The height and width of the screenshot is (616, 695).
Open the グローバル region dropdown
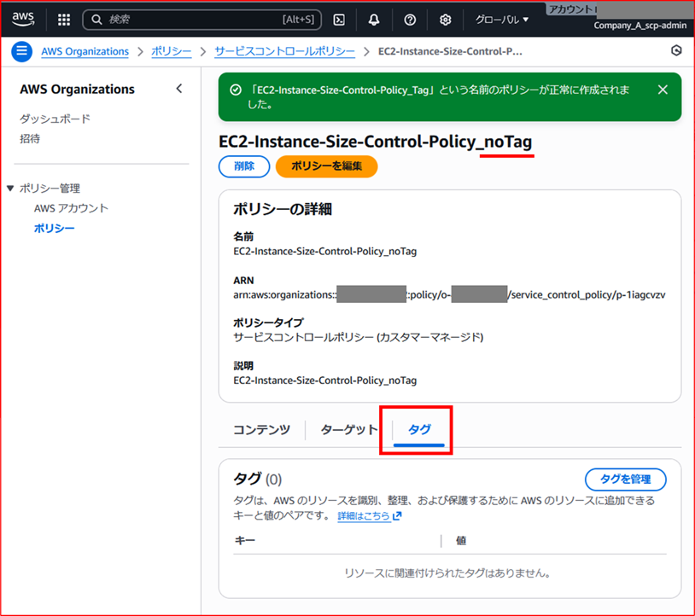(x=501, y=19)
